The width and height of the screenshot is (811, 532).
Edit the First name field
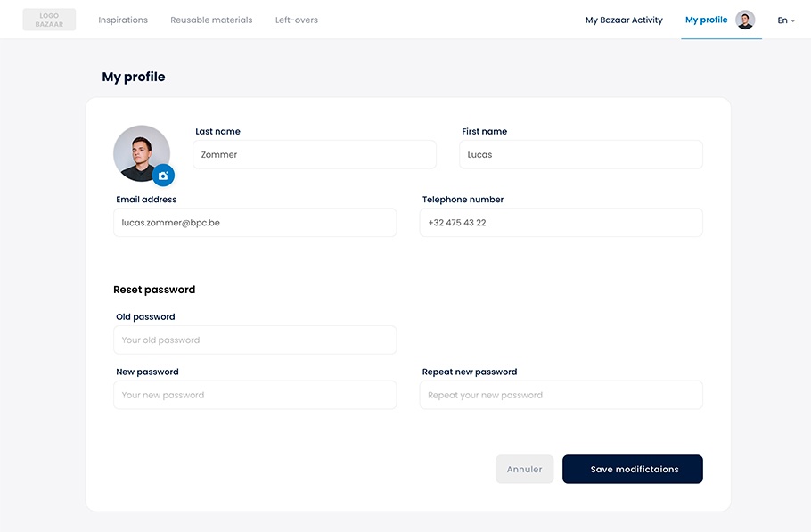(x=581, y=154)
